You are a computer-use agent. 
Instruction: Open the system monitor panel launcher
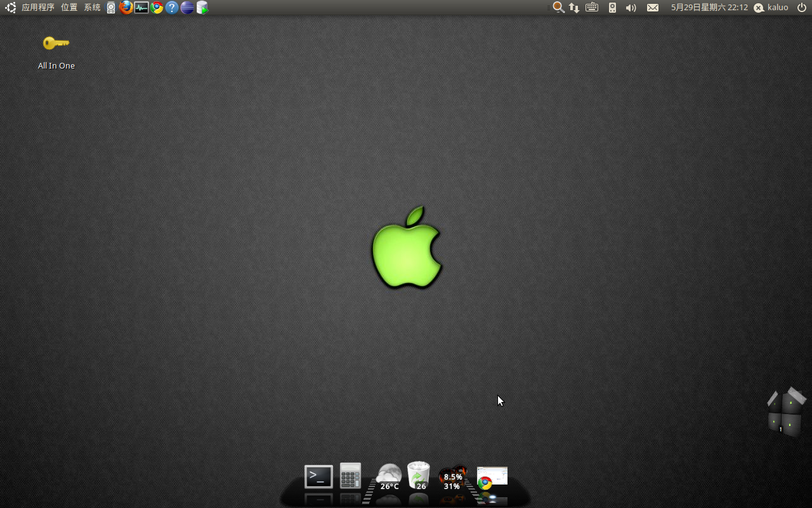(x=141, y=8)
